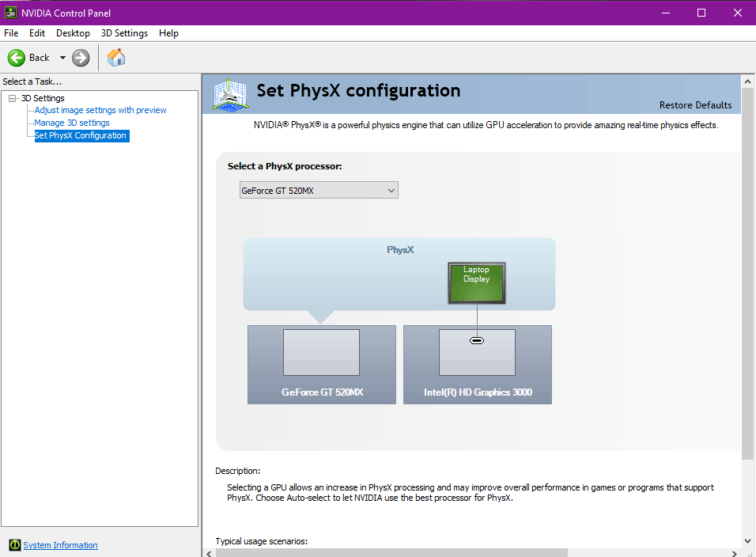Click the horizontal scrollbar thumb

391,553
